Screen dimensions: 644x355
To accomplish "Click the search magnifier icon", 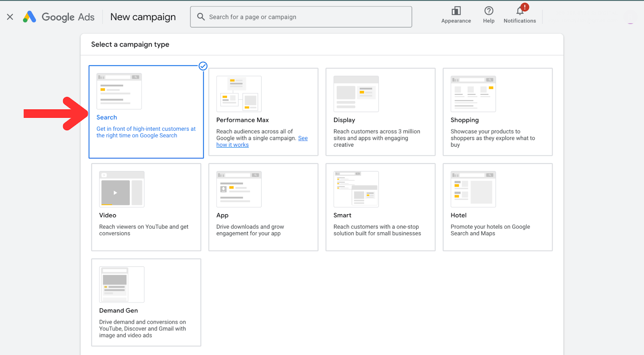I will pos(201,16).
